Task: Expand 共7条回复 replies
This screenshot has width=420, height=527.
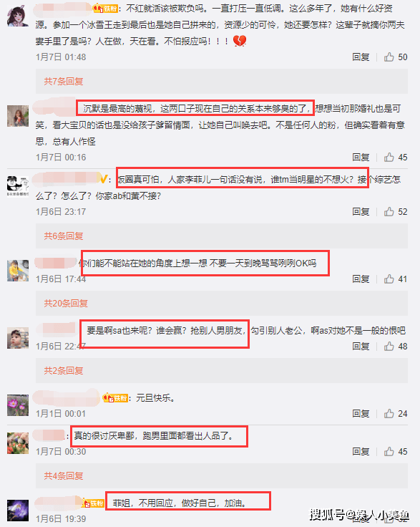Action: coord(64,82)
